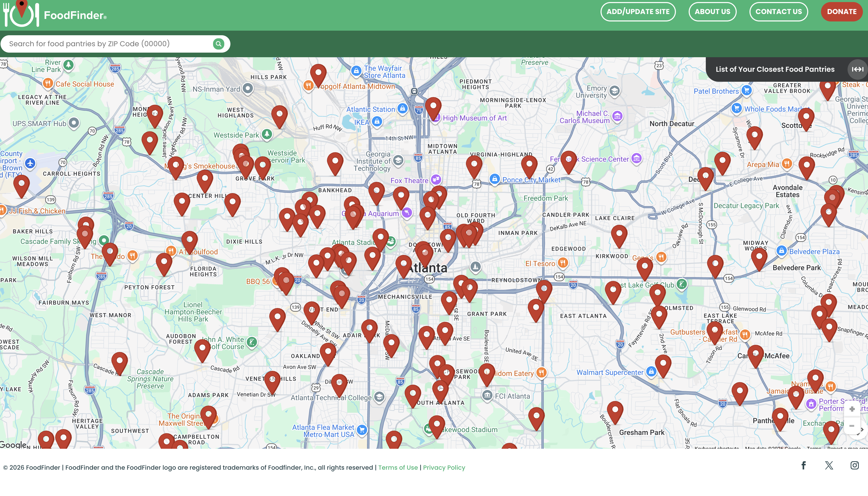
Task: Click the red Donate button
Action: point(841,11)
